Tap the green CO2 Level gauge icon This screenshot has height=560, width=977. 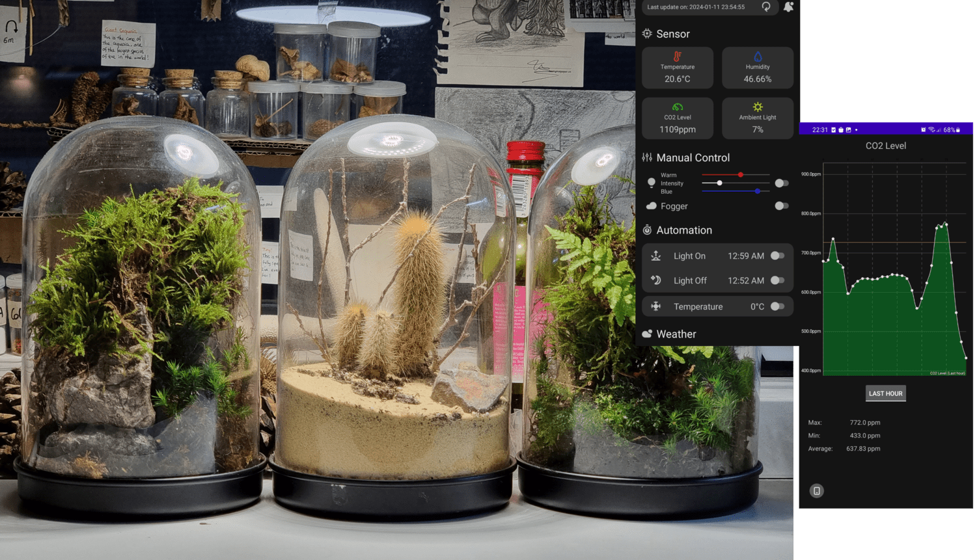click(x=678, y=107)
